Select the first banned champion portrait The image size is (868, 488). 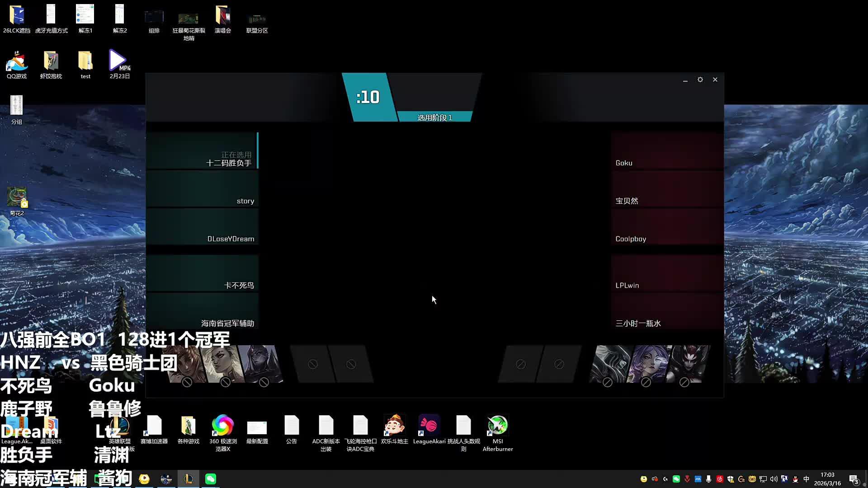pos(187,364)
